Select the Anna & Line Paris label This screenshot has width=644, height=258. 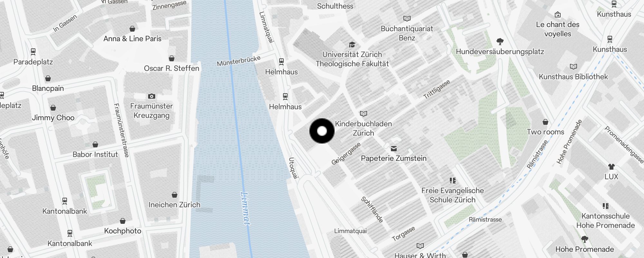tap(132, 39)
